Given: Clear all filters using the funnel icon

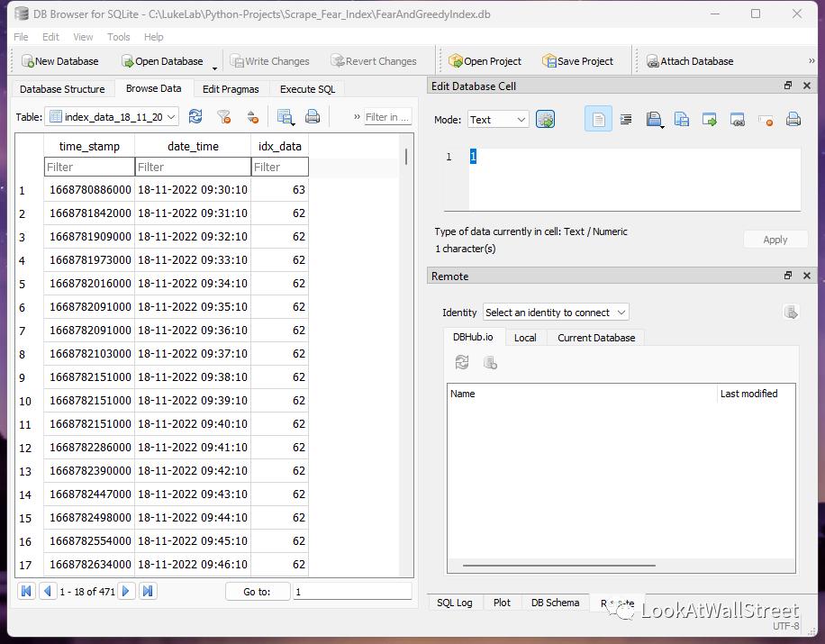Looking at the screenshot, I should (224, 117).
